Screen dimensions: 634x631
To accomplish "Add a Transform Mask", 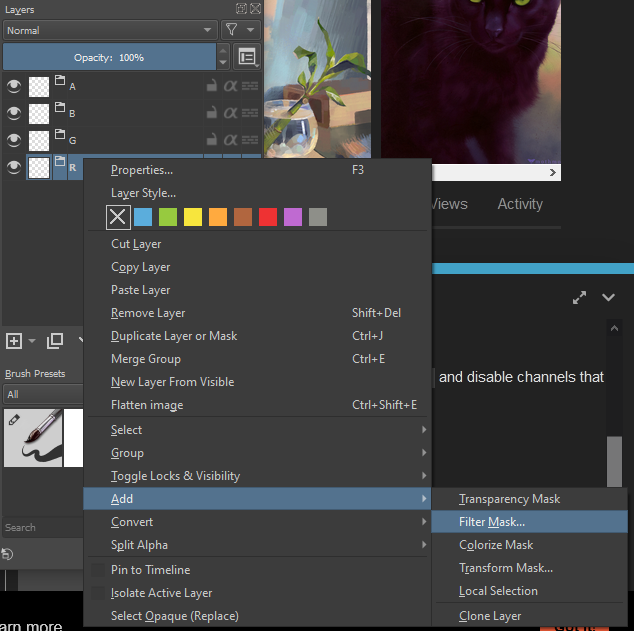I will 529,568.
